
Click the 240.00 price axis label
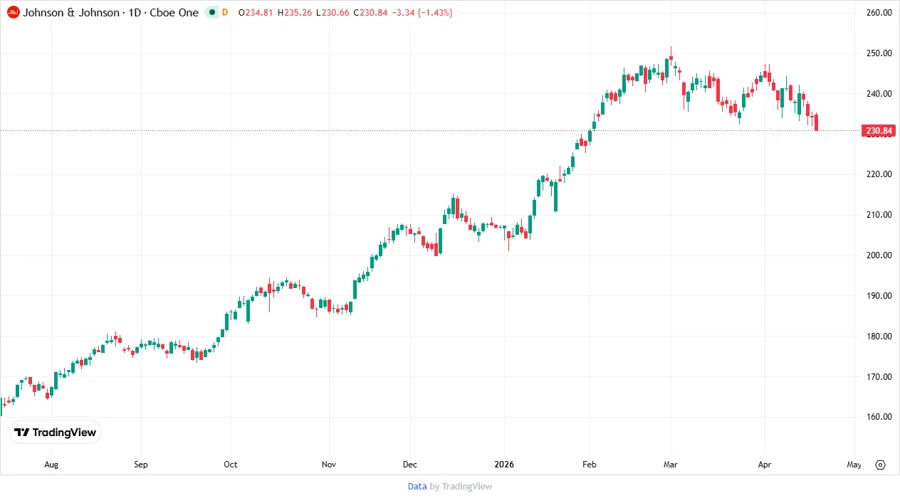pyautogui.click(x=879, y=94)
